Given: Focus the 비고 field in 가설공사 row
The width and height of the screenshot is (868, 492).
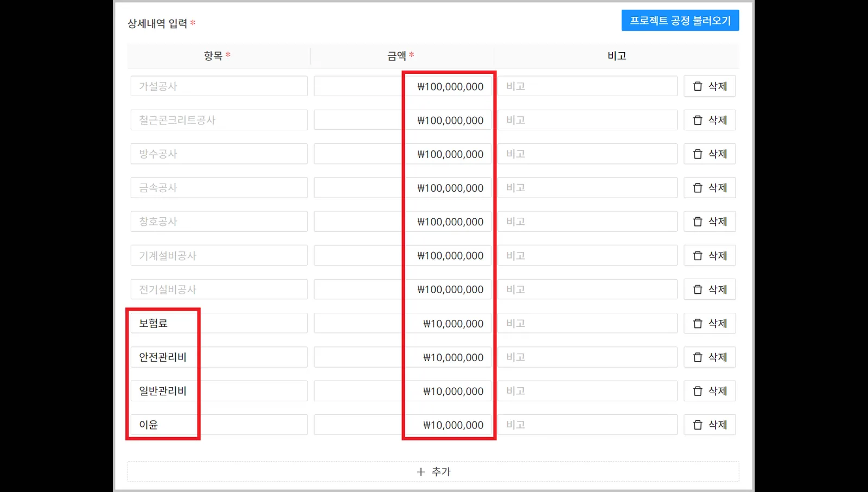Looking at the screenshot, I should [x=588, y=86].
